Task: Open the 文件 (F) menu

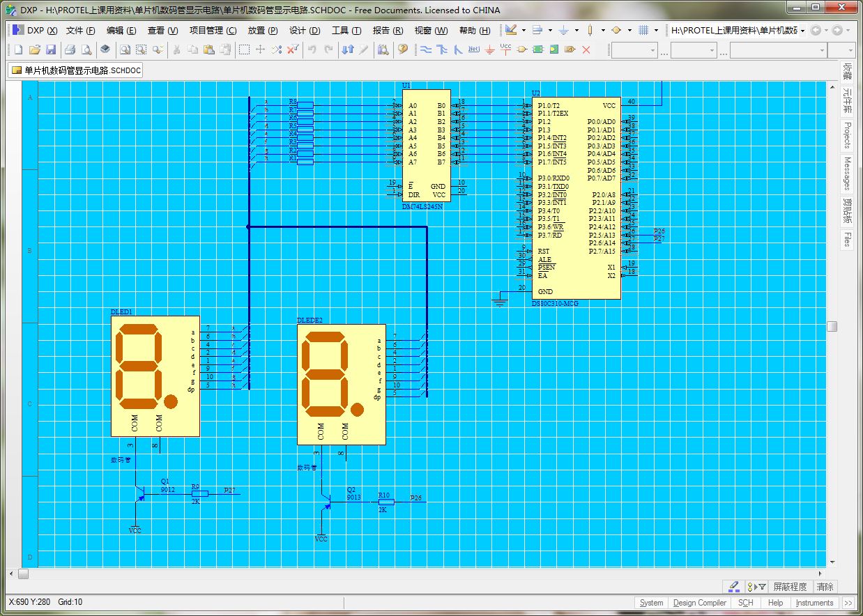Action: click(x=80, y=31)
